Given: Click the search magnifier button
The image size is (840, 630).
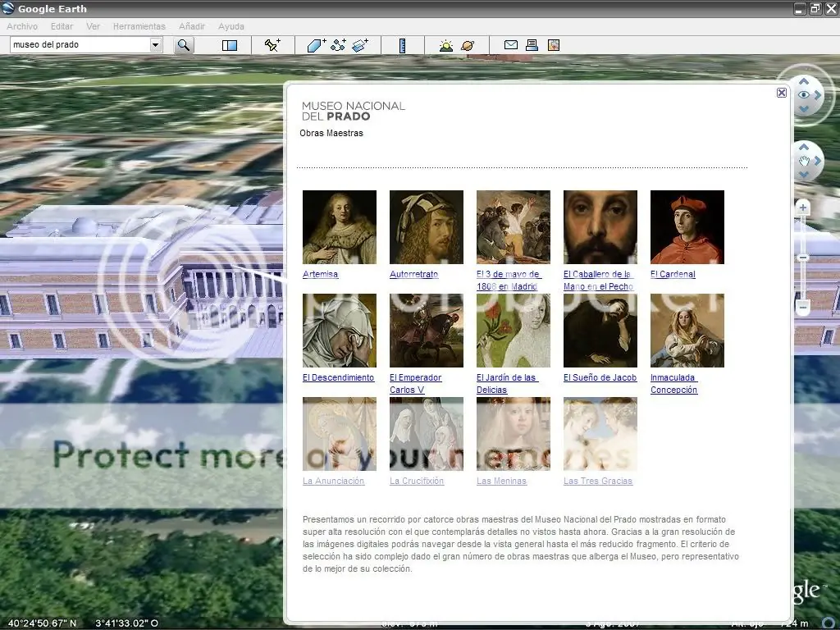Looking at the screenshot, I should point(183,45).
